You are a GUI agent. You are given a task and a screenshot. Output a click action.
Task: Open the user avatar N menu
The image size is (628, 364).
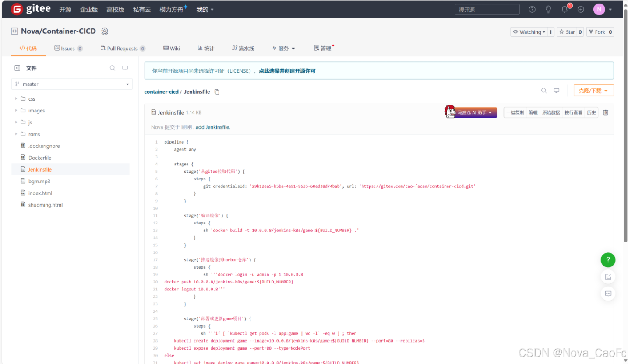(x=599, y=9)
